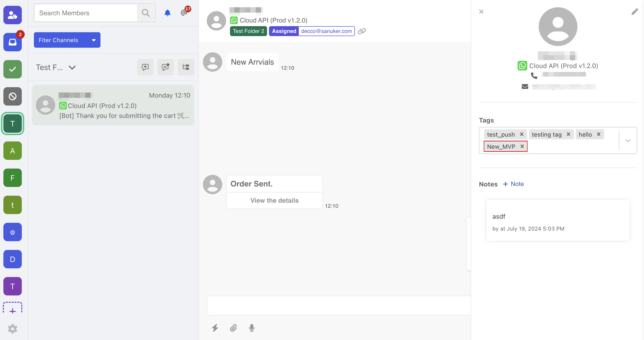The width and height of the screenshot is (644, 340).
Task: Click the link chain icon beside assignee
Action: click(x=361, y=31)
